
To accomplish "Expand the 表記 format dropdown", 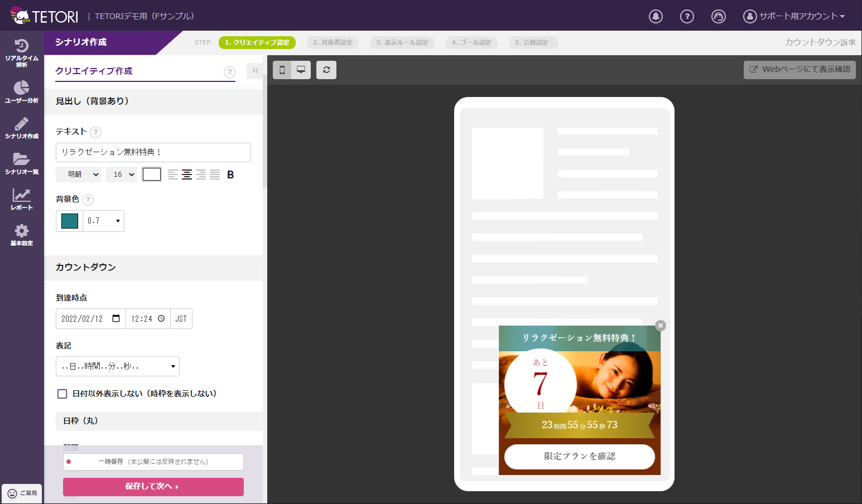I will (x=118, y=366).
